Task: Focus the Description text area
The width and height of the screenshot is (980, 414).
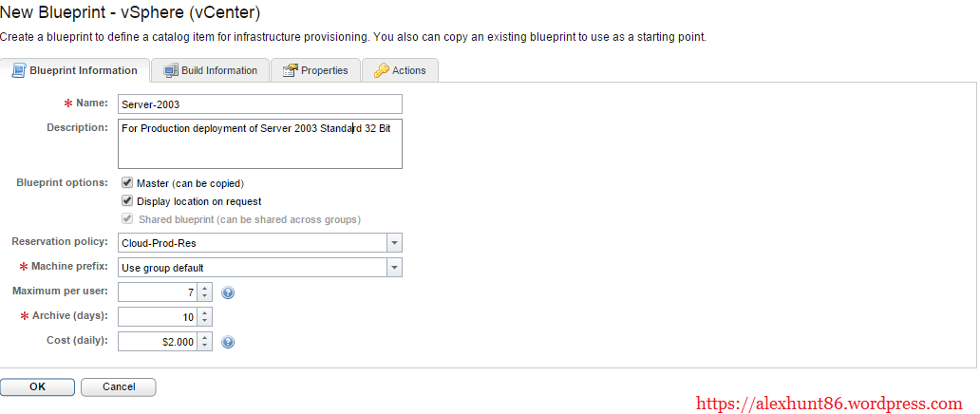Action: [259, 143]
